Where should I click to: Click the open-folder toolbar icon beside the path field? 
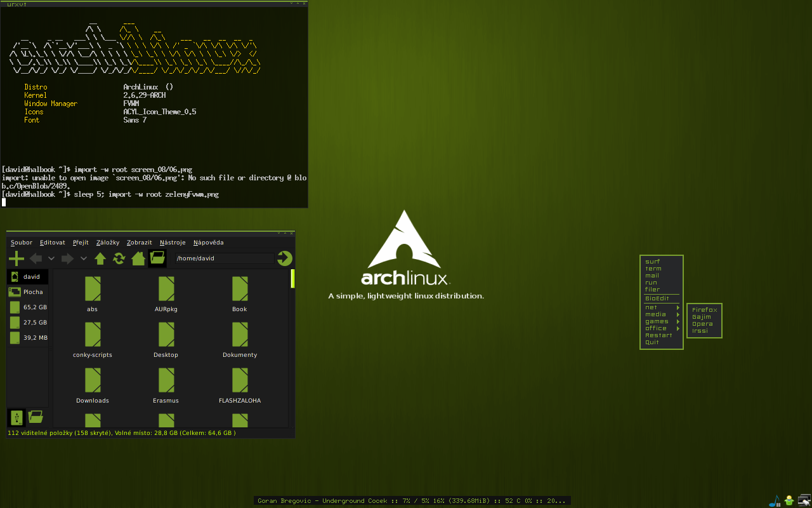(x=157, y=258)
